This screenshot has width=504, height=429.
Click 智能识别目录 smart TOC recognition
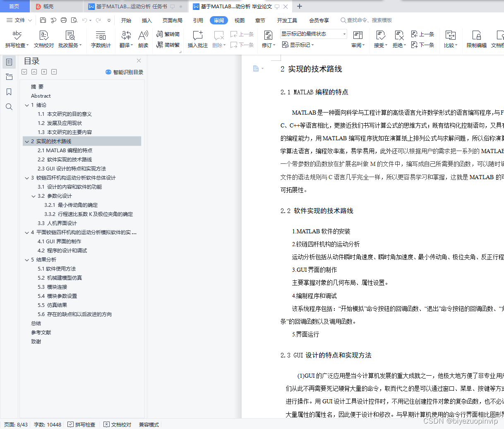[x=125, y=72]
